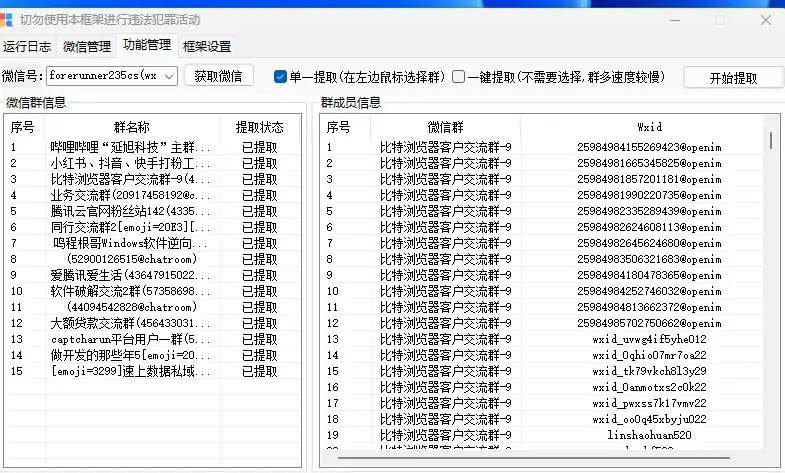Click Wxid 25984983506321683@openim
Screen dimensions: 785x473
[649, 260]
